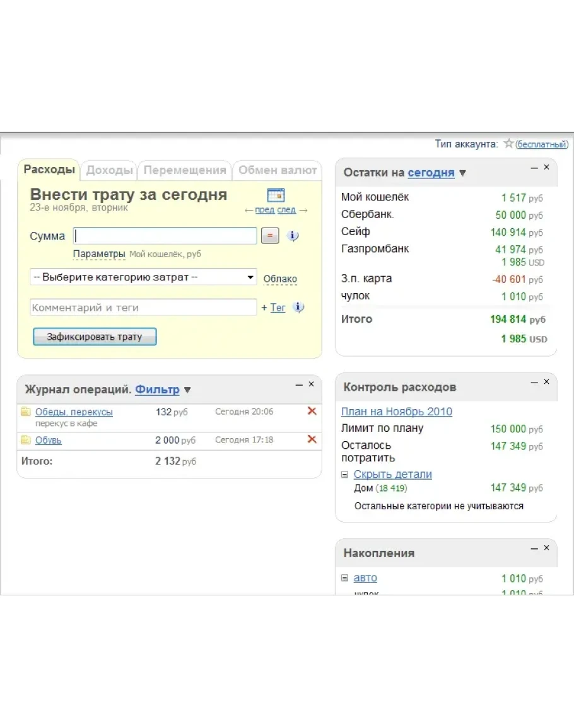Screen dimensions: 574x728
Task: Delete the Обувь expense entry
Action: tap(312, 439)
